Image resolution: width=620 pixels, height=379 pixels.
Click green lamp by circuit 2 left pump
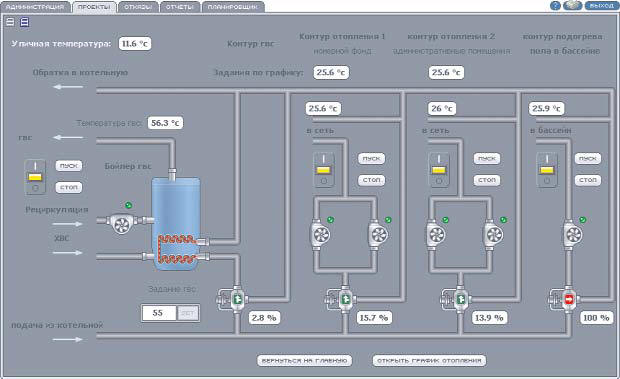446,220
